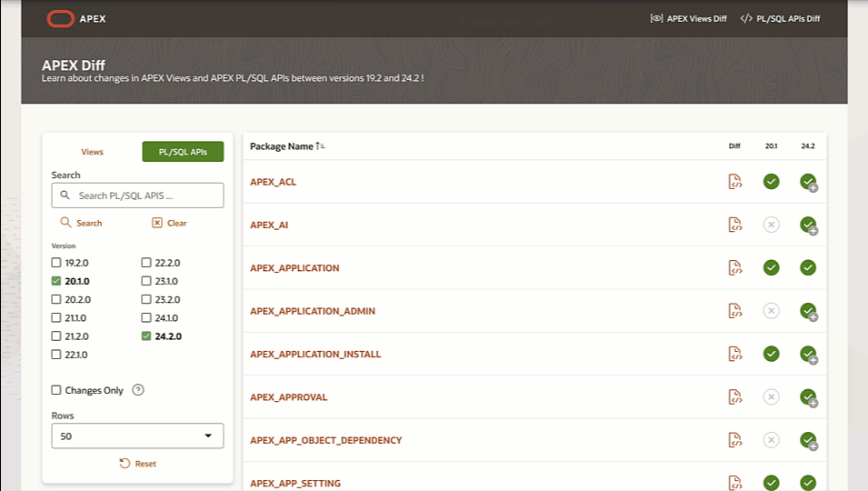
Task: Click the 20.1 green check for APEX_APPLICATION
Action: 771,268
